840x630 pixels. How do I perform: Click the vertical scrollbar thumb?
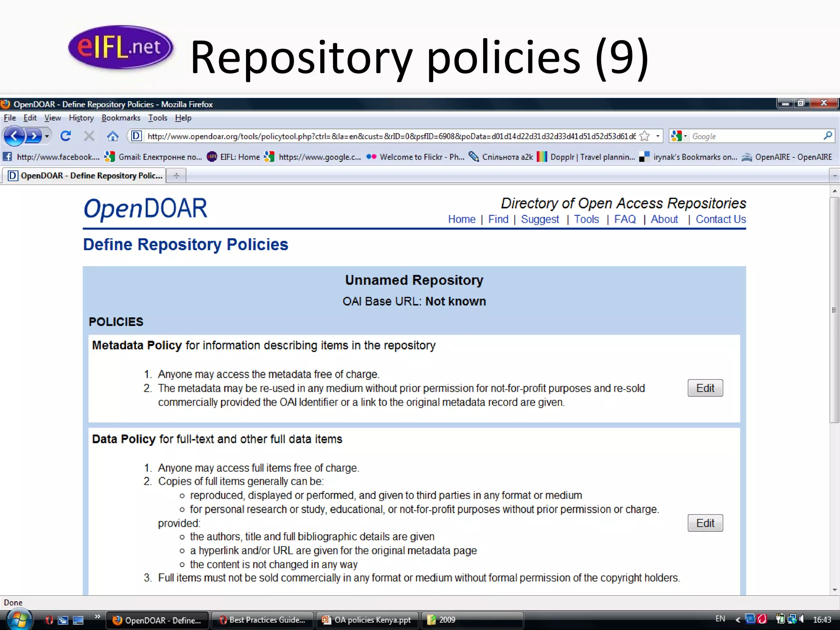coord(834,310)
